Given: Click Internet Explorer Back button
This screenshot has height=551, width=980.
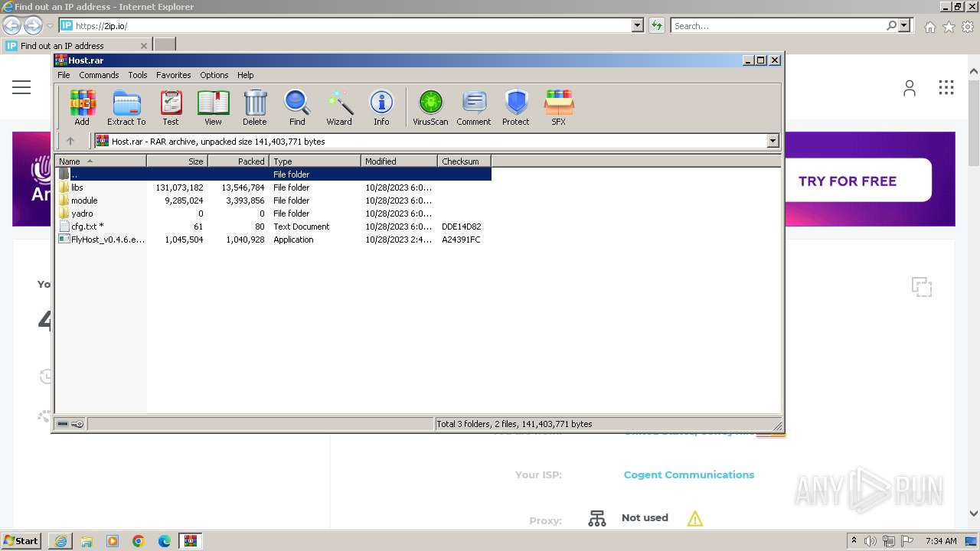Looking at the screenshot, I should pyautogui.click(x=11, y=25).
